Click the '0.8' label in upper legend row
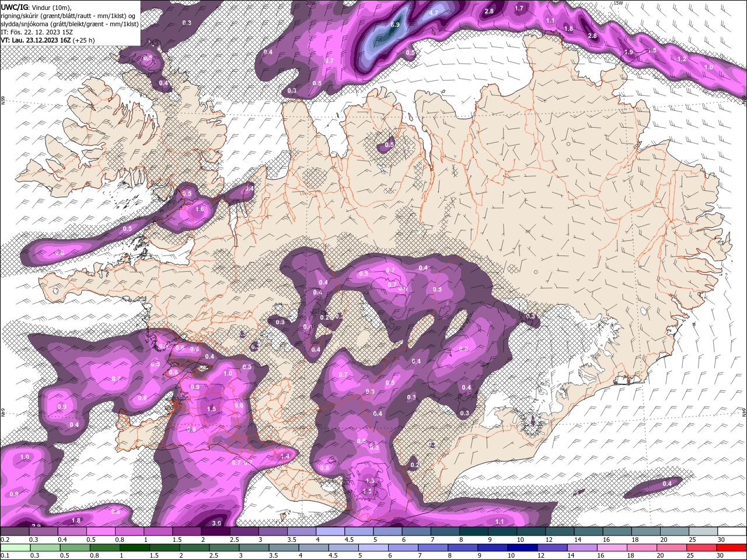The height and width of the screenshot is (560, 747). tap(119, 540)
